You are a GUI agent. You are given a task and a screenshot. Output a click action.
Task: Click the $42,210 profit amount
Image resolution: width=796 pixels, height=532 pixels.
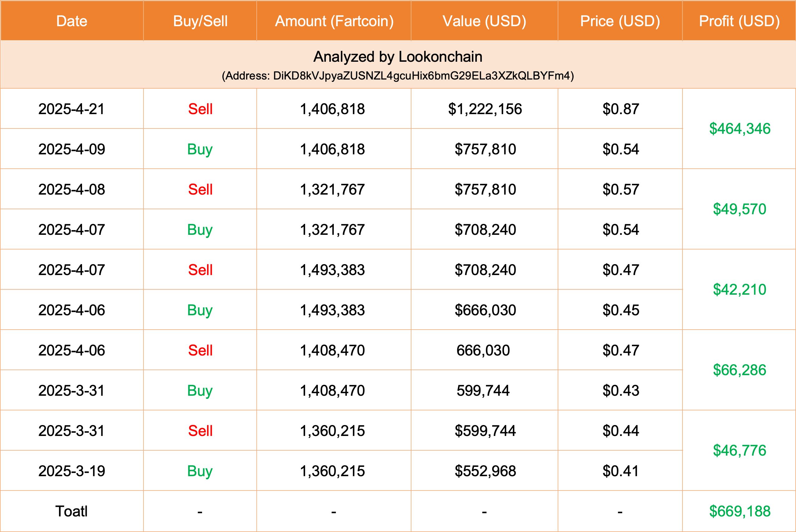pos(739,289)
